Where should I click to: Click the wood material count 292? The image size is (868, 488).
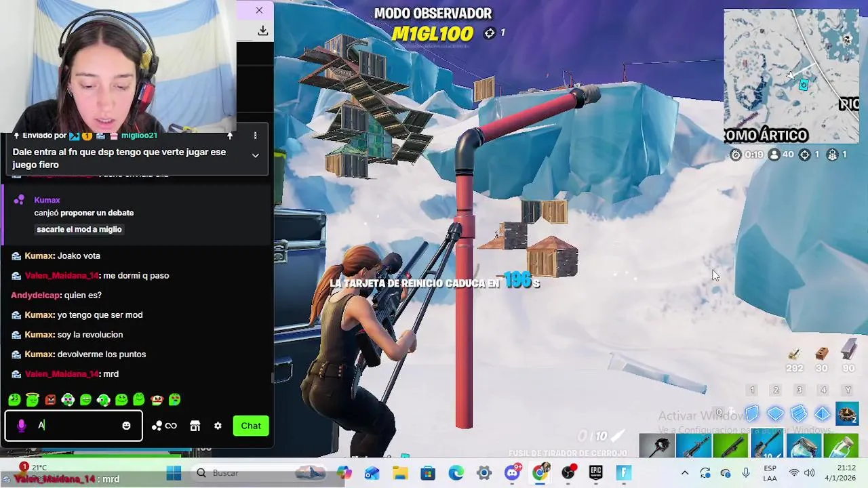tap(794, 368)
